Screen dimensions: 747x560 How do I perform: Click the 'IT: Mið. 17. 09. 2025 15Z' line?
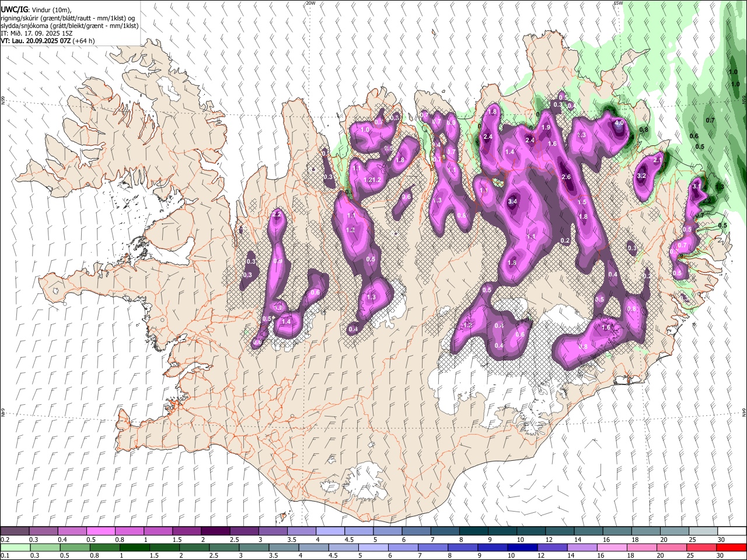(37, 33)
